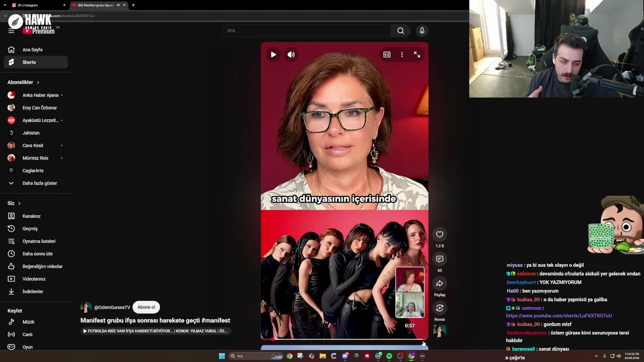Open Geçmiş watch history

click(x=36, y=229)
